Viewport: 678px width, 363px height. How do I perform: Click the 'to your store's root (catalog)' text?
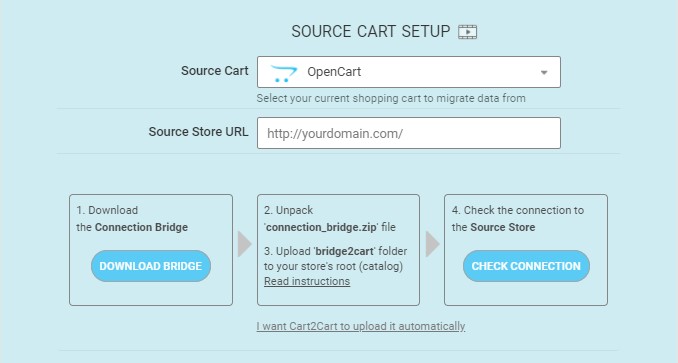click(x=333, y=266)
